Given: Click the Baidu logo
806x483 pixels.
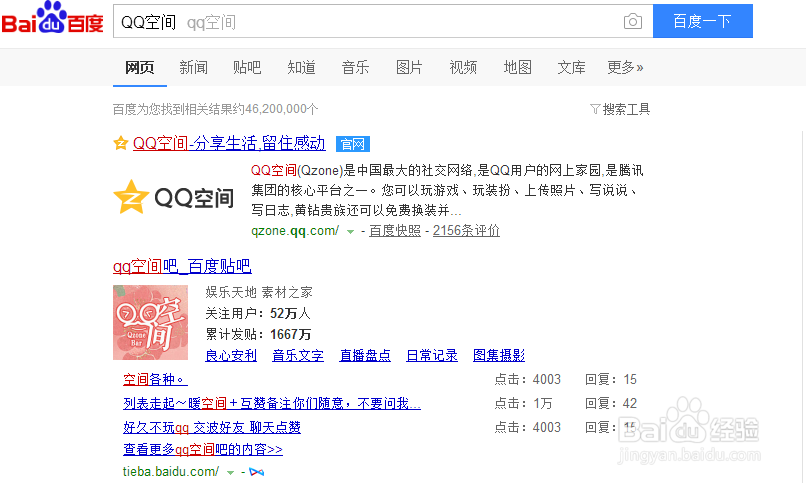Looking at the screenshot, I should tap(52, 18).
